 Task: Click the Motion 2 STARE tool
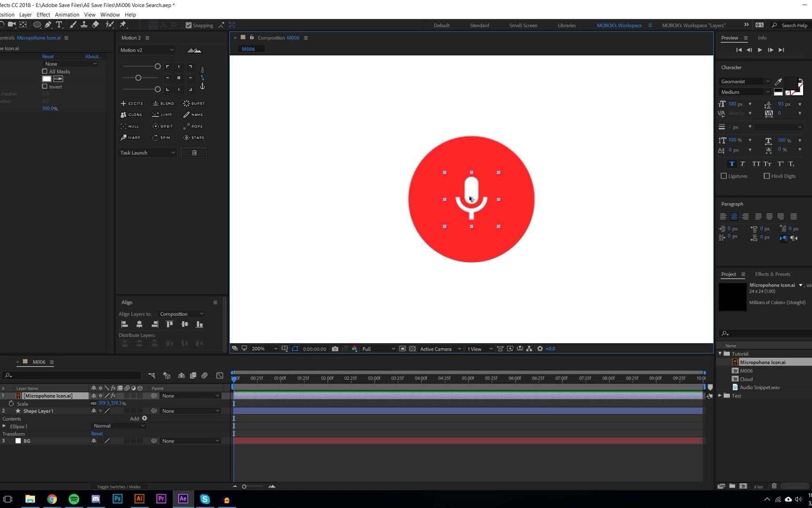coord(194,138)
